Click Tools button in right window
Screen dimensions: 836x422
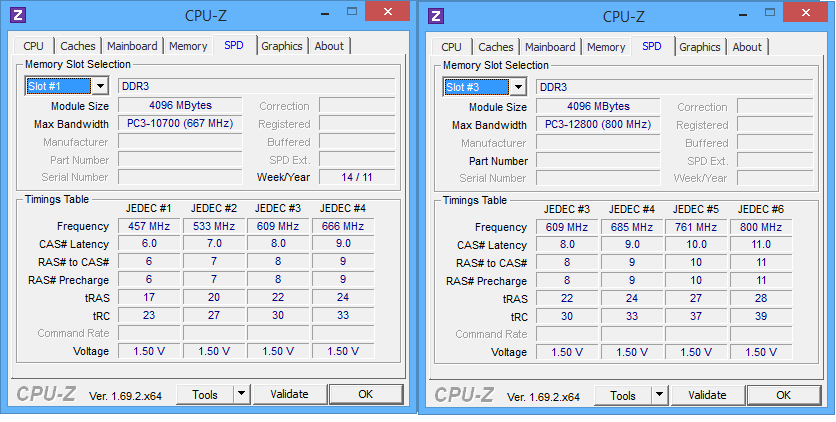tap(623, 396)
